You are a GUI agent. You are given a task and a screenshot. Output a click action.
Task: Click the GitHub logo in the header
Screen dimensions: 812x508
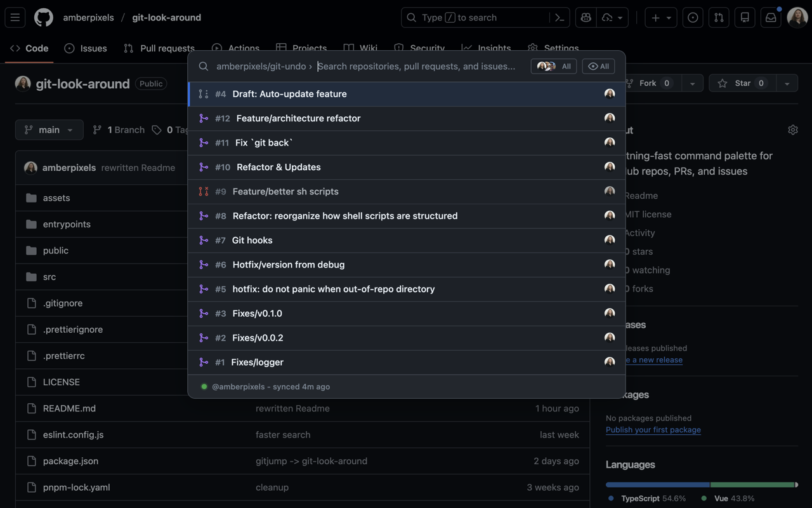[43, 17]
